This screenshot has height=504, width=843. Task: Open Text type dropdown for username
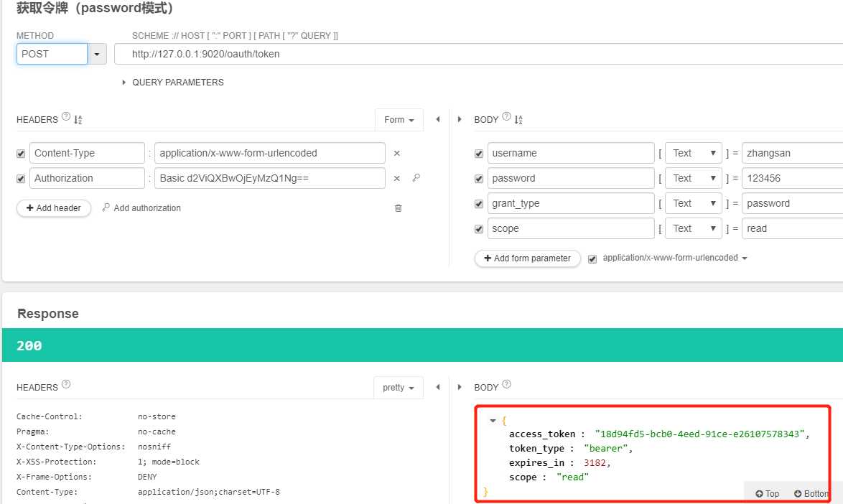(x=694, y=153)
